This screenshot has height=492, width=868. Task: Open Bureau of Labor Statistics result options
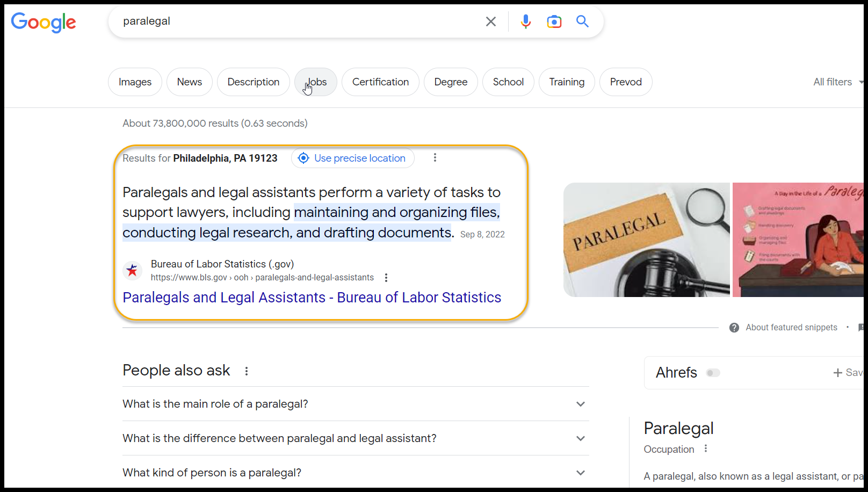pos(386,278)
